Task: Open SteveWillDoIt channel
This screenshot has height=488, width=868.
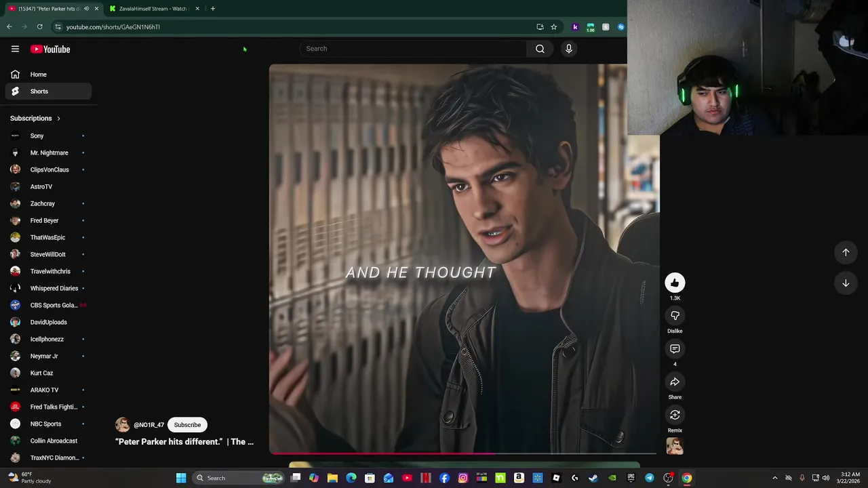Action: point(48,254)
